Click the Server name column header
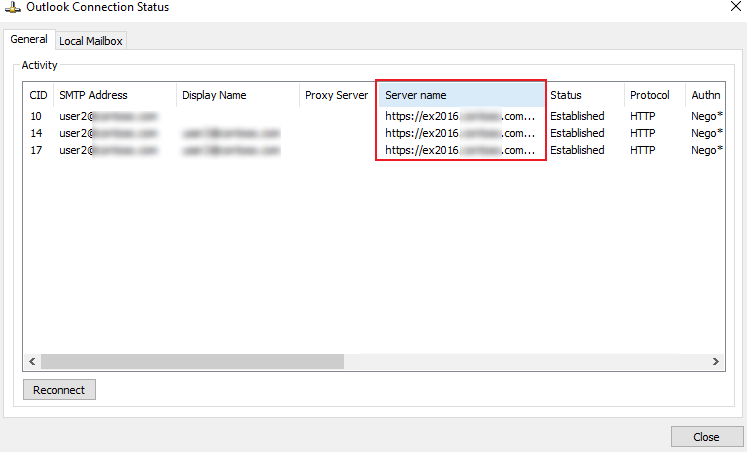Image resolution: width=747 pixels, height=456 pixels. point(461,95)
